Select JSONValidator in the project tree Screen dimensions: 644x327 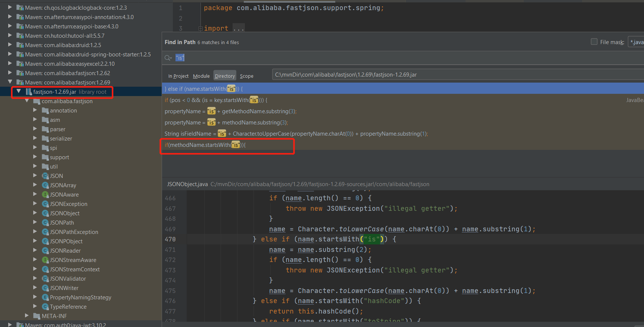[68, 278]
